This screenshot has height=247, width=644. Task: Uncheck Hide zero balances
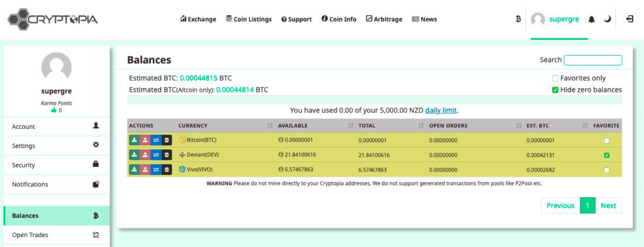555,90
